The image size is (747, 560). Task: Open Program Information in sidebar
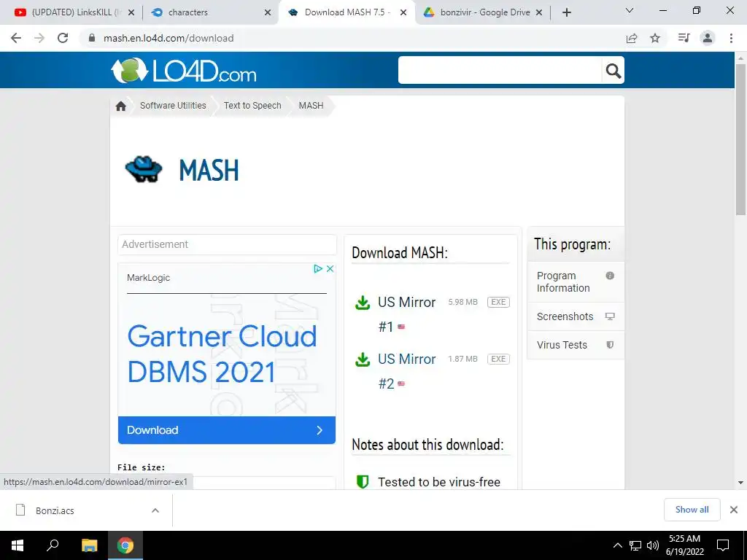(576, 282)
